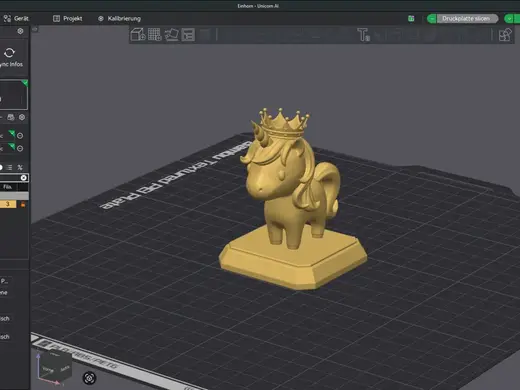Remove the second filament with minus icon
520x390 pixels.
(20, 148)
